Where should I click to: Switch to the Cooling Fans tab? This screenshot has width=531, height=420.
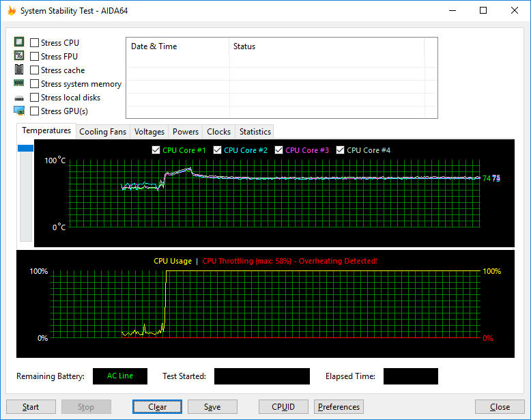pyautogui.click(x=102, y=132)
